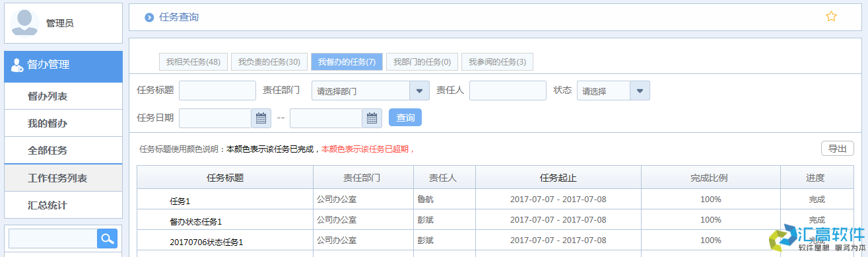Open the end date calendar icon
The width and height of the screenshot is (868, 257).
click(372, 118)
